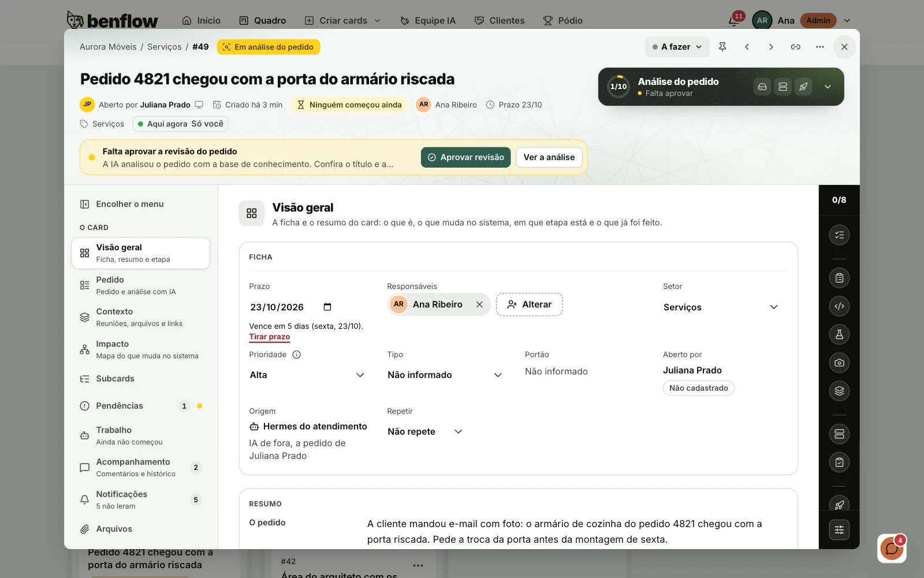Open the three-dots more options menu
Screen dimensions: 924x578
pos(819,47)
